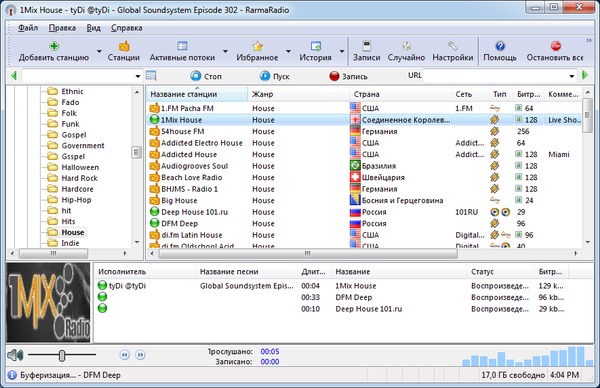Open the Справка menu
Image resolution: width=600 pixels, height=388 pixels.
coord(127,28)
